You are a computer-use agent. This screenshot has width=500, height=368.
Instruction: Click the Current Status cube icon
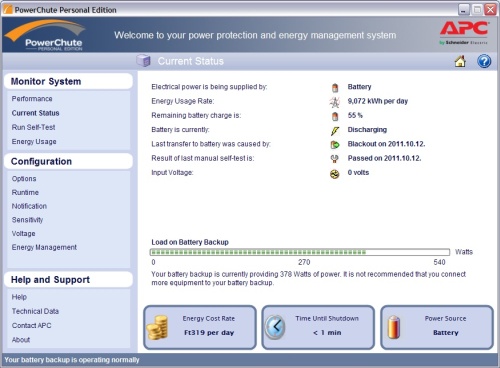point(144,61)
